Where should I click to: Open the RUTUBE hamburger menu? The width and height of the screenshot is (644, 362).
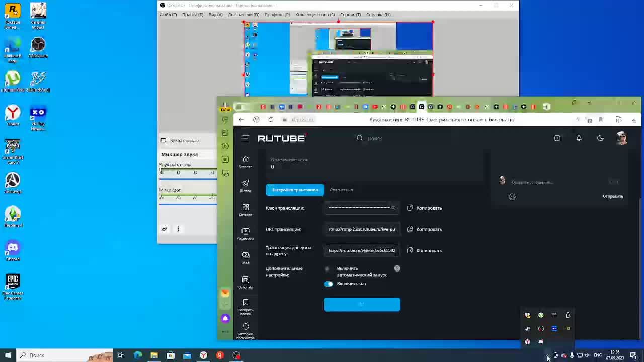[x=245, y=138]
